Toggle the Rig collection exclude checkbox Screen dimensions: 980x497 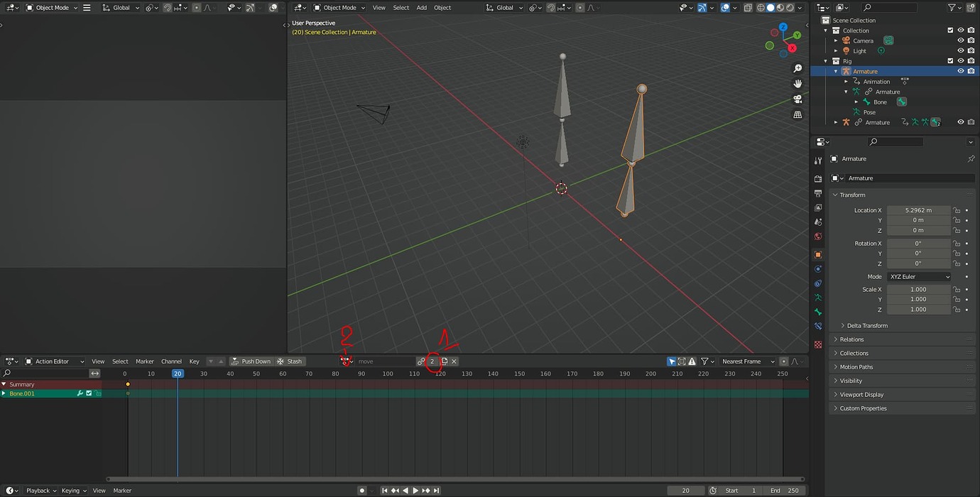[x=950, y=61]
